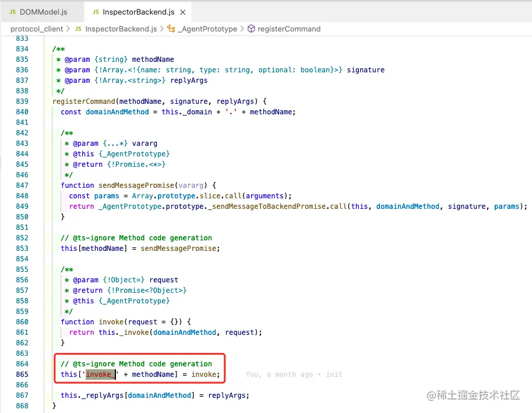Click the domainAndMethod constant on line 840
The height and width of the screenshot is (413, 532).
click(117, 112)
